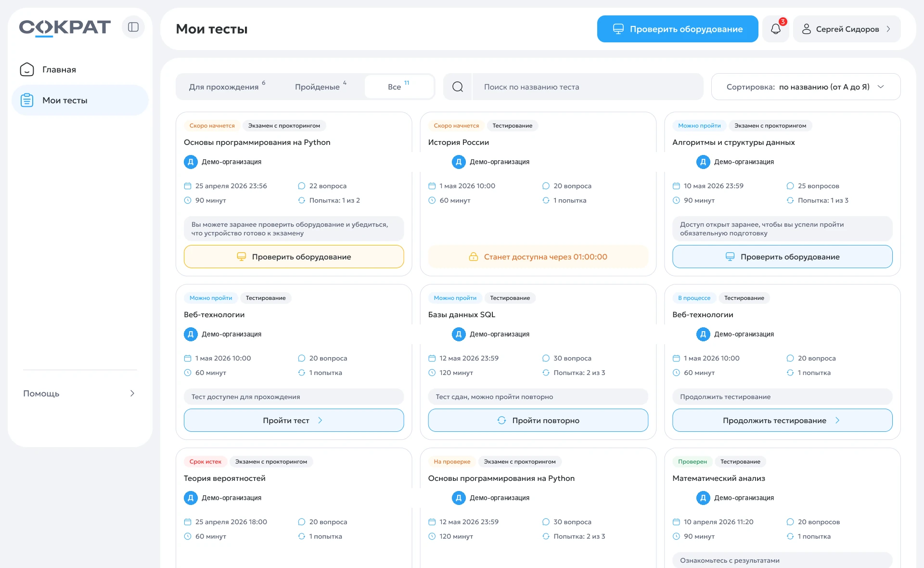Expand the Сергей Сидоров user menu

(847, 29)
